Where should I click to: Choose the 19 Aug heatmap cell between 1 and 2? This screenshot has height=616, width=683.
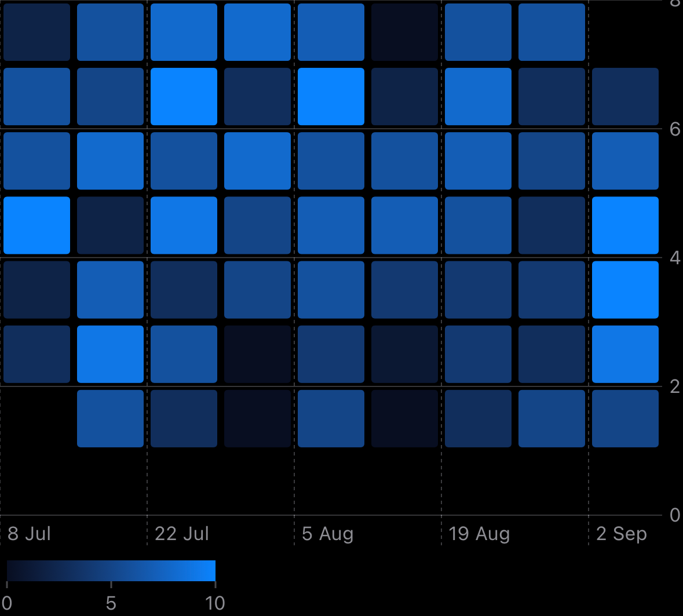tap(479, 418)
